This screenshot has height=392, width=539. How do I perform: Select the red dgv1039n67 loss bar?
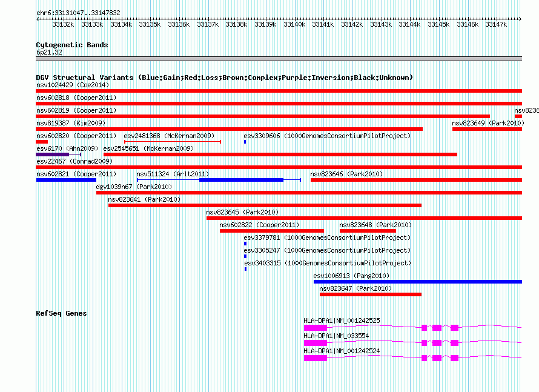point(309,193)
